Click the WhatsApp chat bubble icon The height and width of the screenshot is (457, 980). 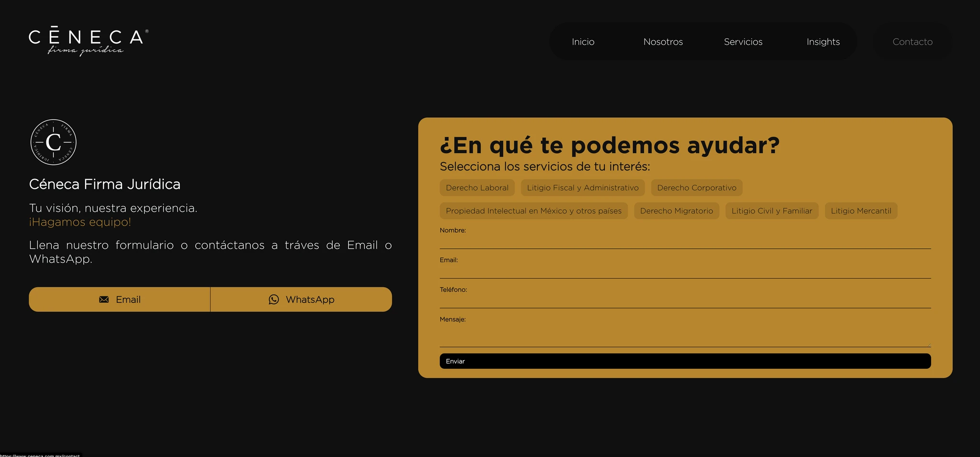click(x=274, y=299)
